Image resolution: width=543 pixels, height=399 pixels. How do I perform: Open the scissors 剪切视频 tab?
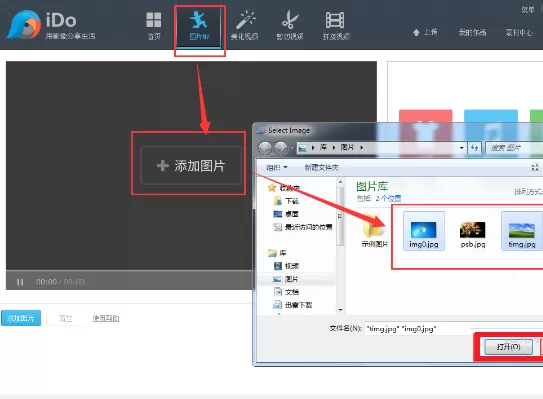click(290, 26)
